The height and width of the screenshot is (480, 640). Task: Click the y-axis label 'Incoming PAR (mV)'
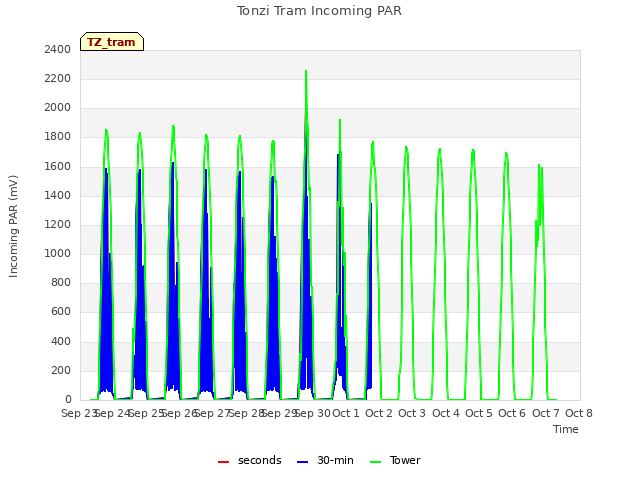(13, 227)
